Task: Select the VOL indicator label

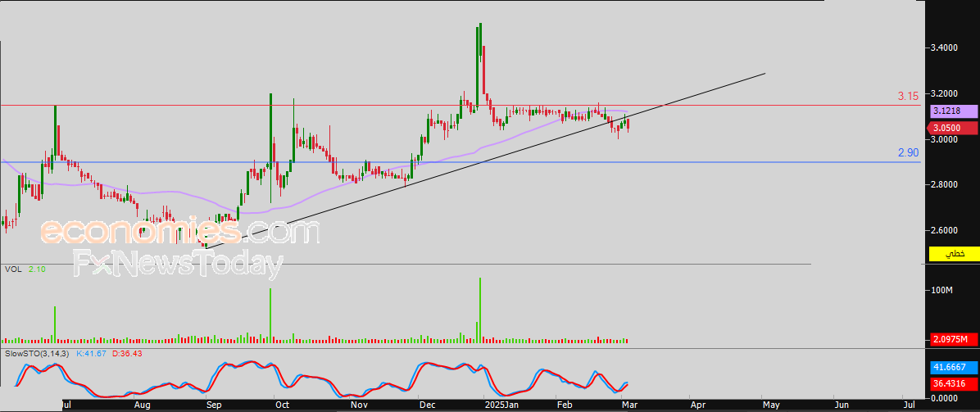Action: (11, 269)
